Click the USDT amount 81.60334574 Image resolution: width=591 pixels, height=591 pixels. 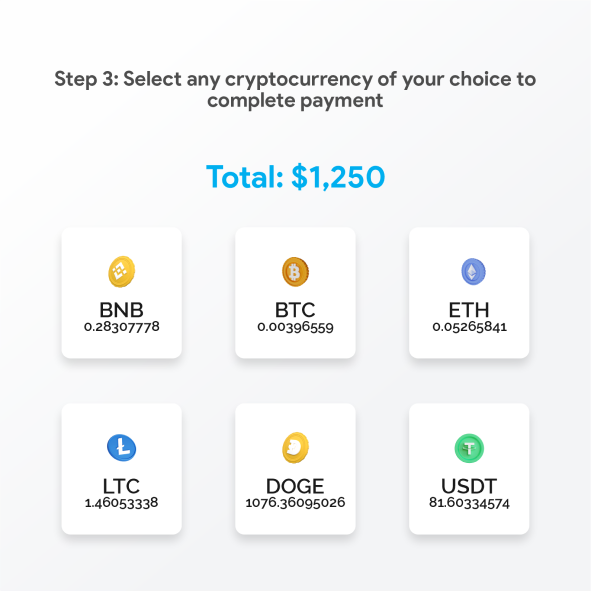(x=469, y=503)
